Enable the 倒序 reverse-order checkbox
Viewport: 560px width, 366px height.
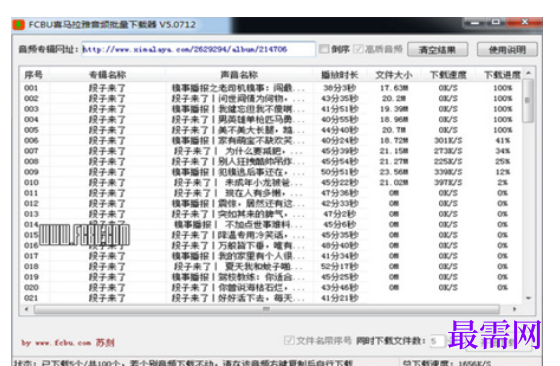click(x=324, y=49)
